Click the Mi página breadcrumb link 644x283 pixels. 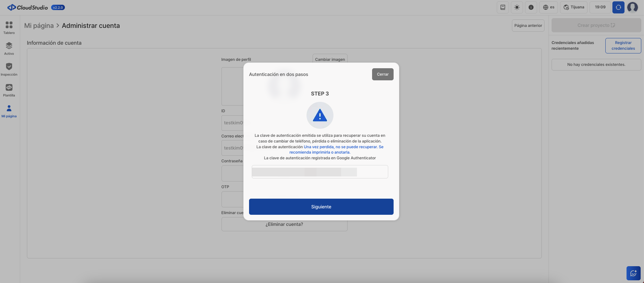(x=39, y=26)
